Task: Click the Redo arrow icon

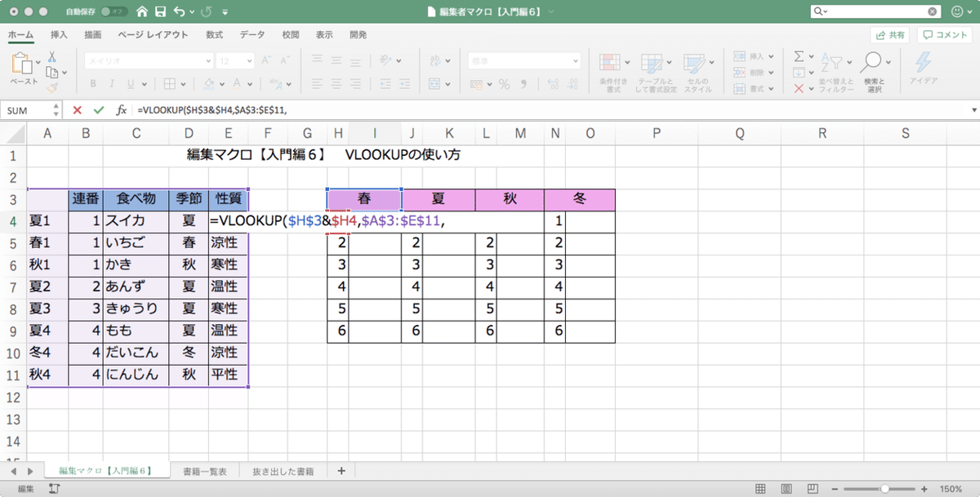Action: click(207, 12)
